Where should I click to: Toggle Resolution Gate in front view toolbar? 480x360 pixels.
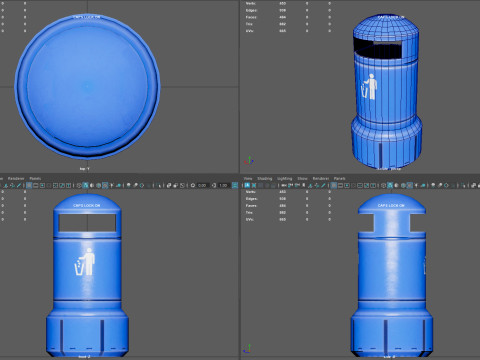click(42, 185)
